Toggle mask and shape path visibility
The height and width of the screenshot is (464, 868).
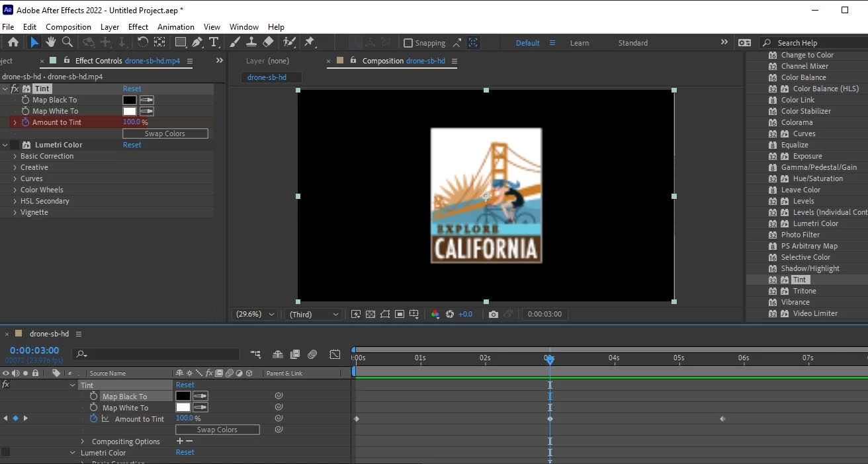pos(385,314)
